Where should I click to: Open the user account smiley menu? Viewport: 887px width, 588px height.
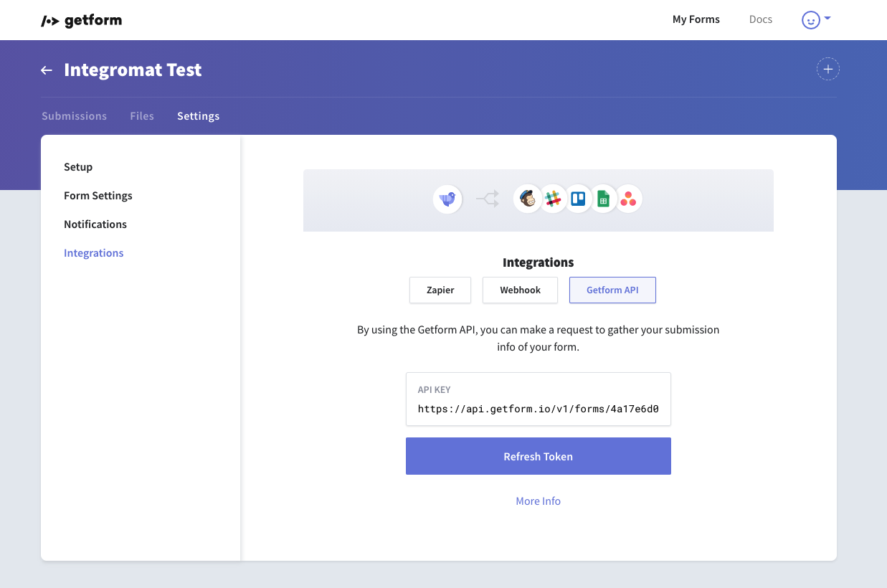click(x=816, y=20)
